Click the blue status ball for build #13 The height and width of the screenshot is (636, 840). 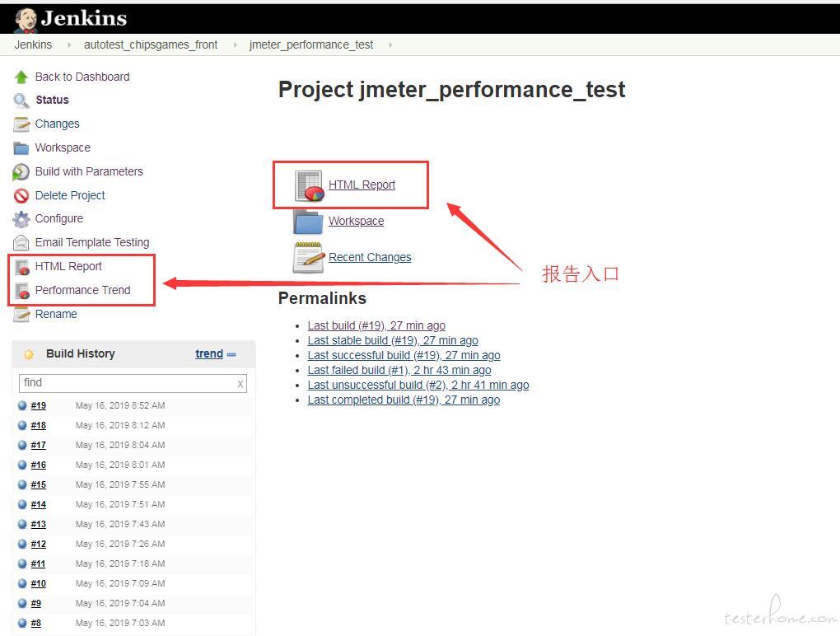22,525
